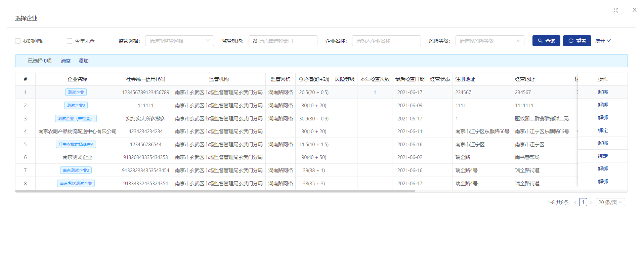644x264 pixels.
Task: Expand more filters with 展开
Action: (603, 41)
